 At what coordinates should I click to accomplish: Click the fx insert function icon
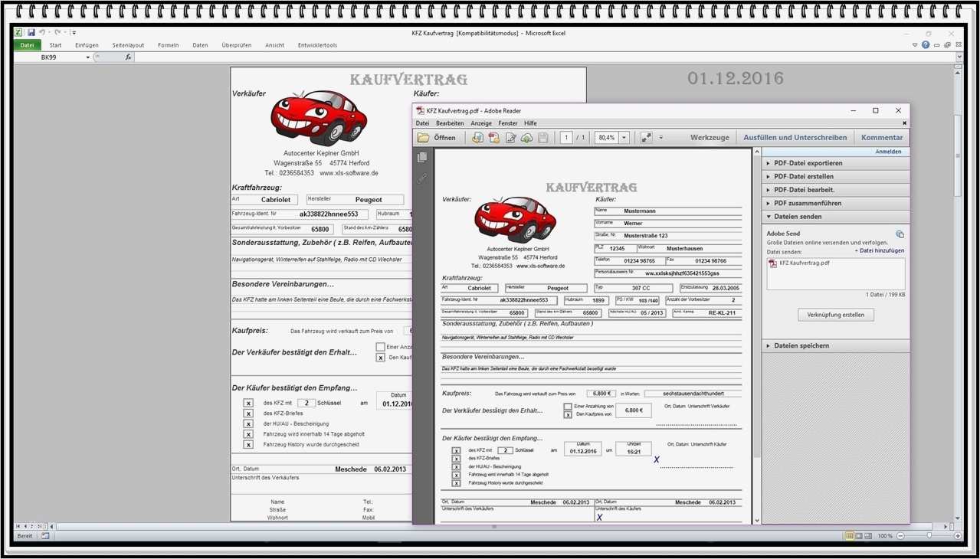coord(128,57)
